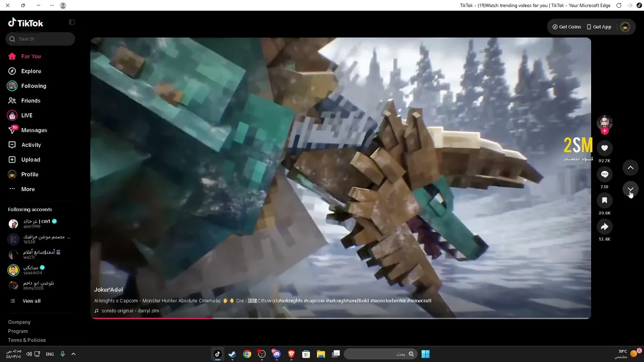Seek on the video progress bar
Viewport: 644px width, 362px height.
click(341, 318)
